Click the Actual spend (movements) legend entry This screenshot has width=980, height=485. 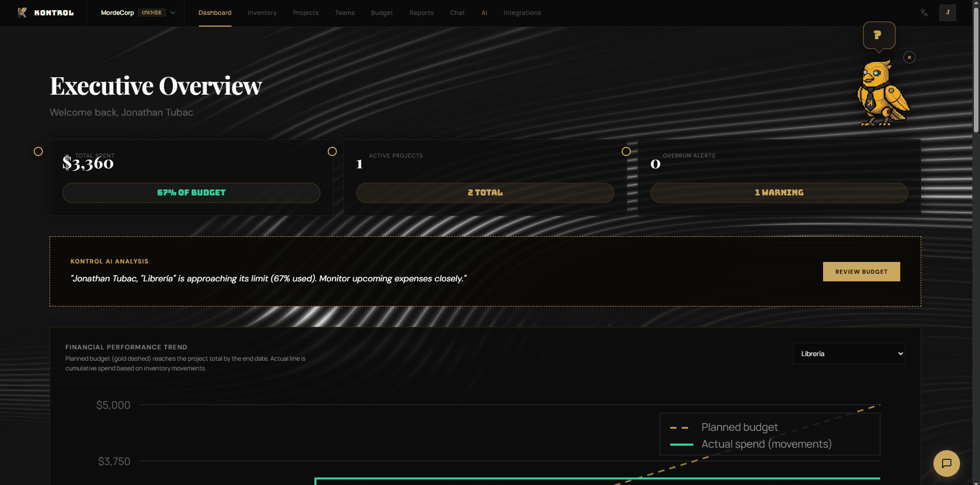(x=750, y=444)
